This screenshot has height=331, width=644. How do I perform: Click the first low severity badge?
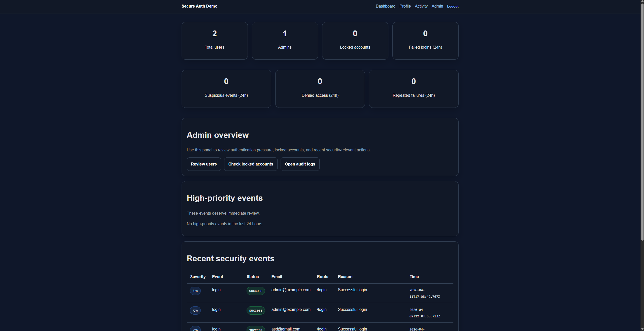click(x=195, y=291)
